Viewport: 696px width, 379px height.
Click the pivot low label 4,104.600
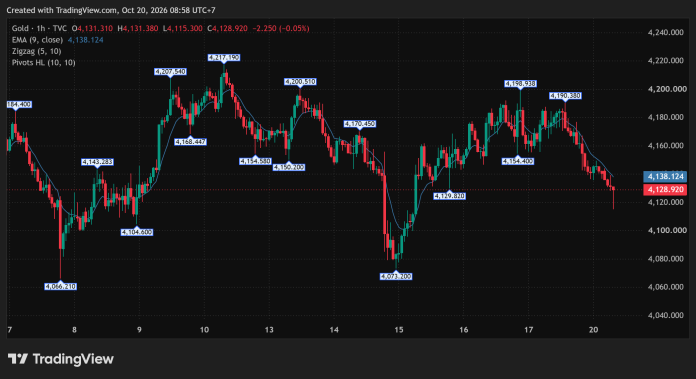[x=137, y=232]
